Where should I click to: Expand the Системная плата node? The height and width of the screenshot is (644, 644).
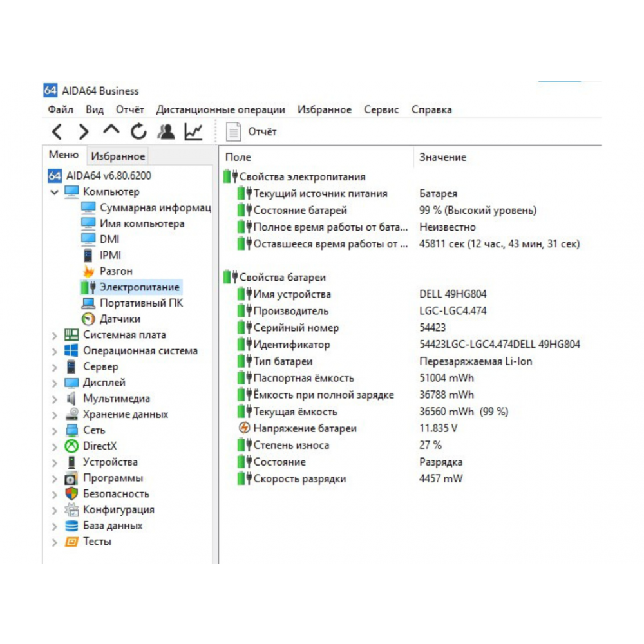pos(55,336)
